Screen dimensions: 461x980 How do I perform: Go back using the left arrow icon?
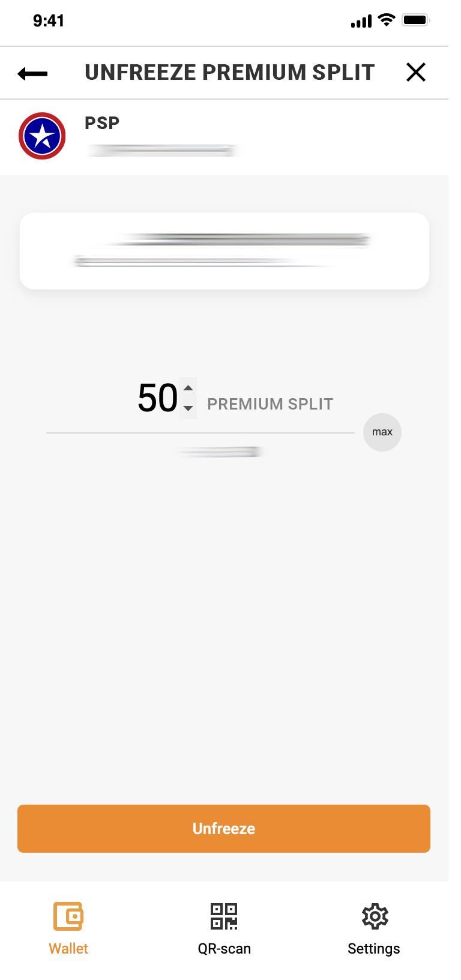[x=33, y=73]
